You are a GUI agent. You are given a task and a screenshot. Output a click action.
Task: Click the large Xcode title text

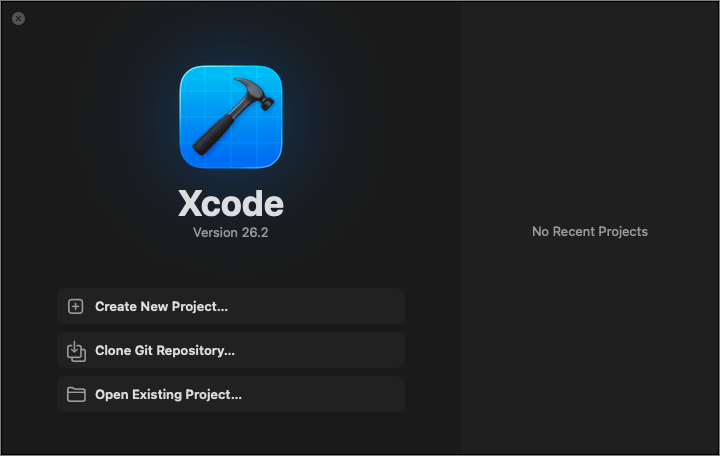231,203
